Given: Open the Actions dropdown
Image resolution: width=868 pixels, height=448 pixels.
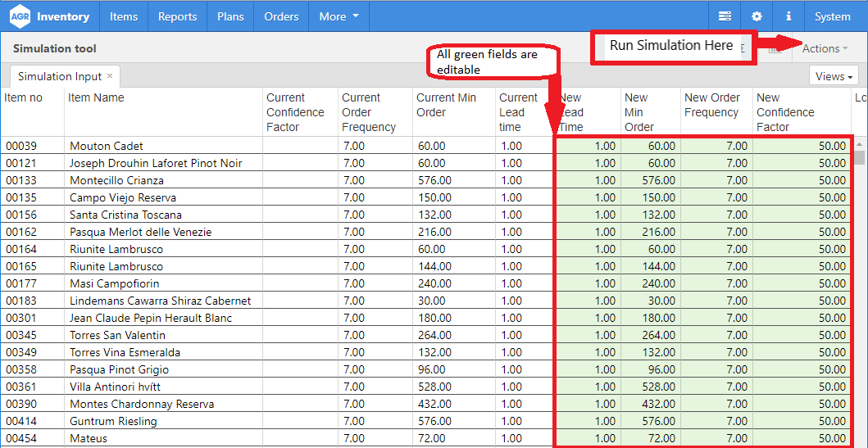Looking at the screenshot, I should point(825,48).
